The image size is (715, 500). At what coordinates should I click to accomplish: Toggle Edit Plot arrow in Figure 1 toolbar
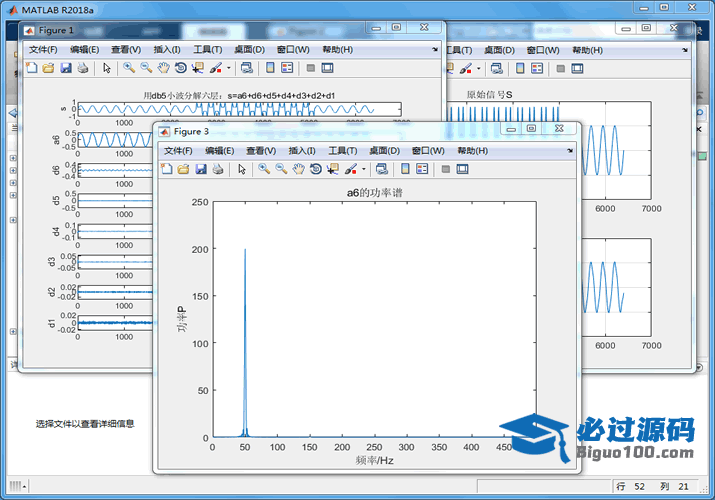tap(106, 68)
